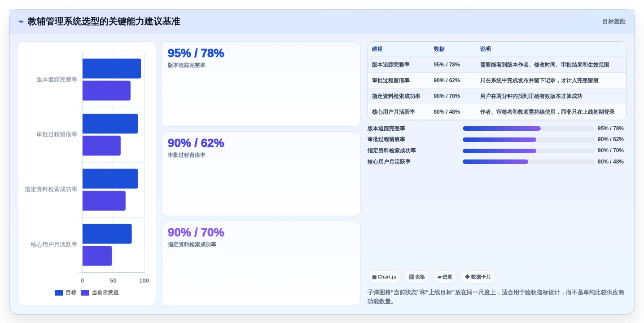Click the 版本追踪完整率 progress bar
Image resolution: width=644 pixels, height=323 pixels.
[528, 128]
